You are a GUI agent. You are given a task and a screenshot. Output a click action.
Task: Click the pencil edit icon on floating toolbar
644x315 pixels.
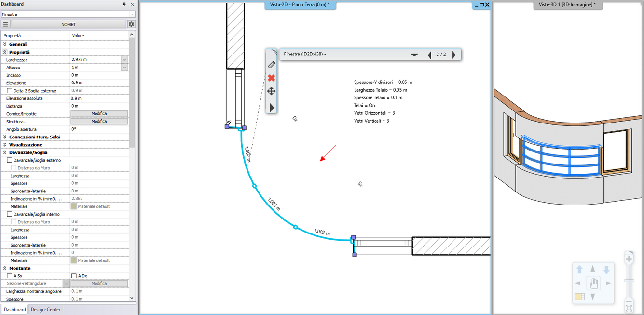[x=272, y=65]
